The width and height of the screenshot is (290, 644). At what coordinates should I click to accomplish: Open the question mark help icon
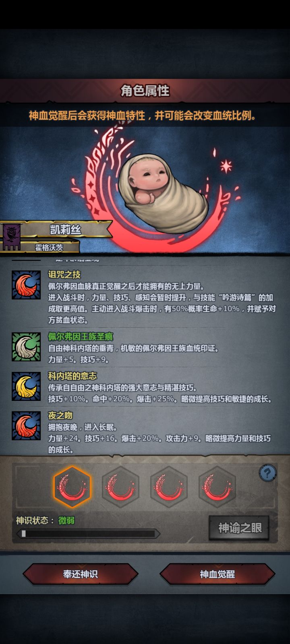click(268, 473)
